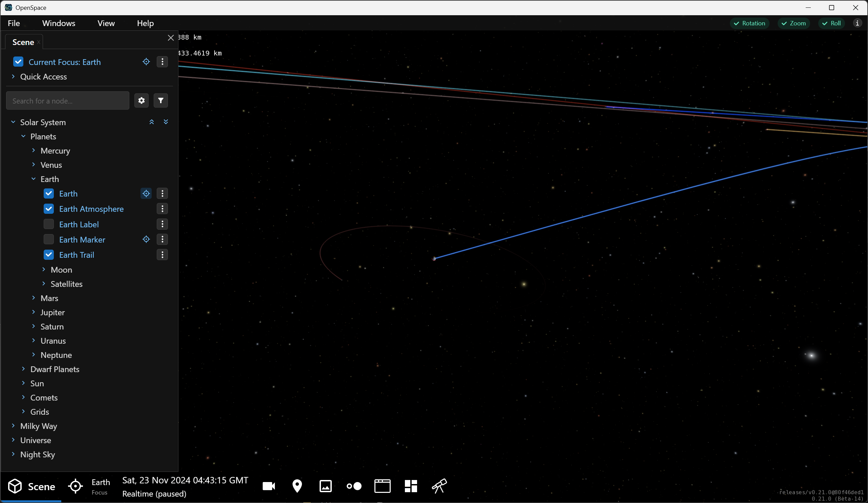This screenshot has width=868, height=503.
Task: Open the node filter funnel button
Action: (160, 100)
